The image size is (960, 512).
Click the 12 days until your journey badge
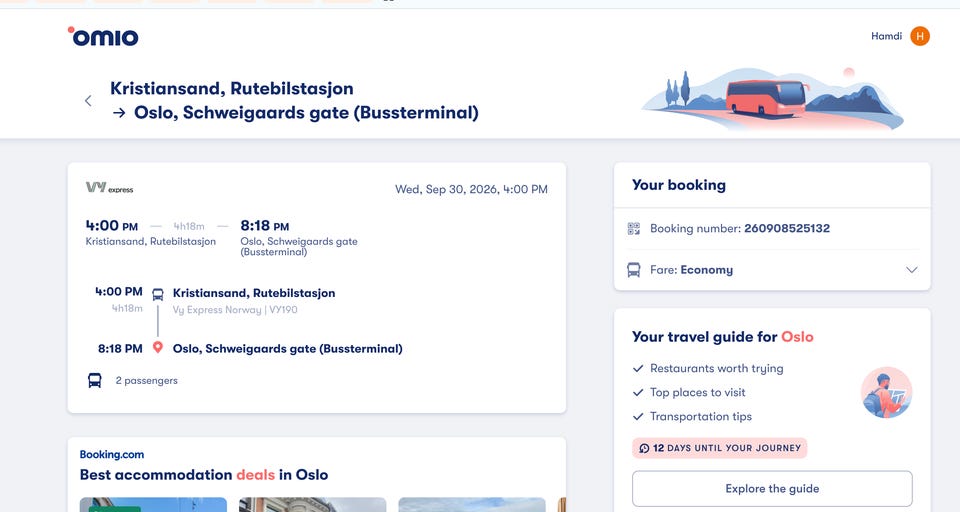719,448
